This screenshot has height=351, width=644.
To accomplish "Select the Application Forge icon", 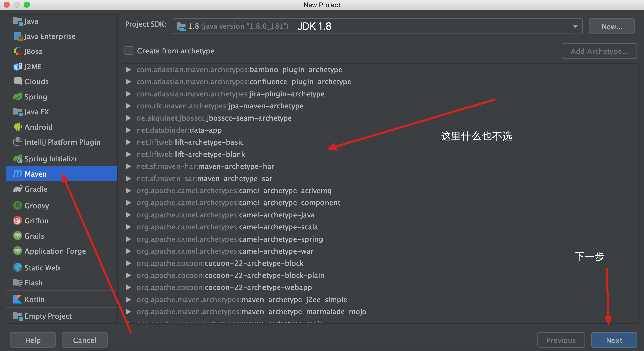I will (x=18, y=251).
